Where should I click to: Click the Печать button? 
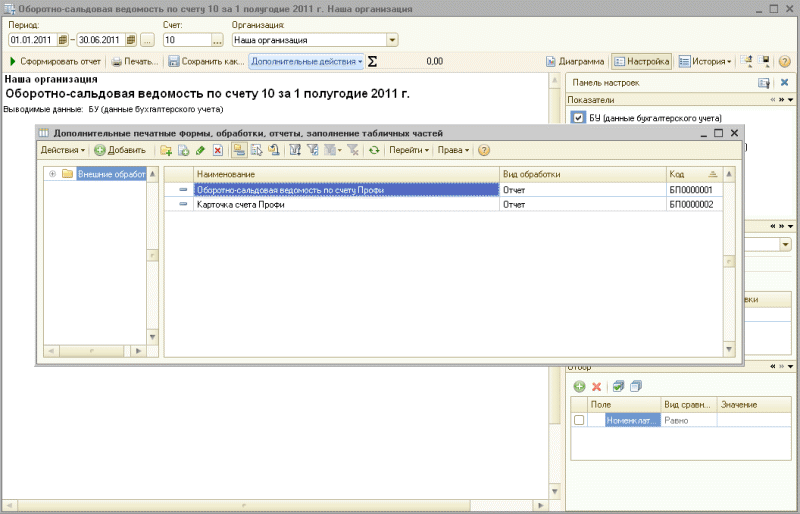pyautogui.click(x=135, y=61)
